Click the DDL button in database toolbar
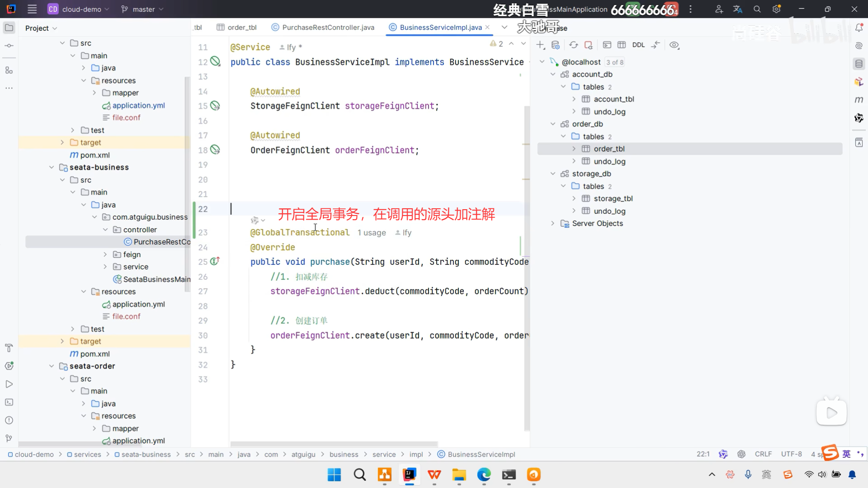This screenshot has height=488, width=868. (x=638, y=45)
